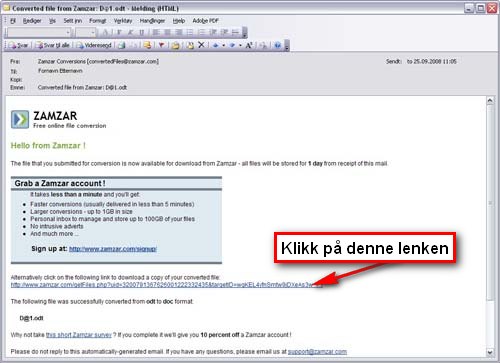Click the sent date 'to 25.09.2008 11:05'
Image resolution: width=500 pixels, height=363 pixels.
(x=432, y=61)
